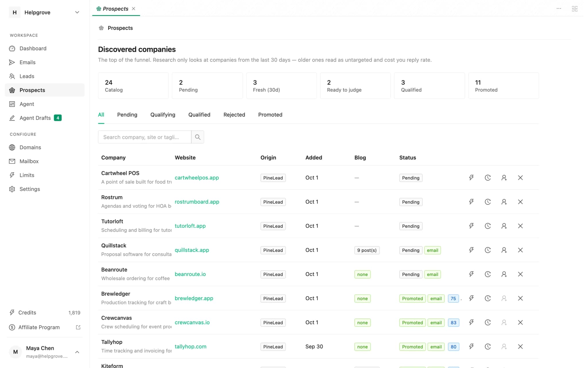Screen dimensions: 588x368
Task: Click the clock icon in Brewledger row
Action: [x=488, y=298]
